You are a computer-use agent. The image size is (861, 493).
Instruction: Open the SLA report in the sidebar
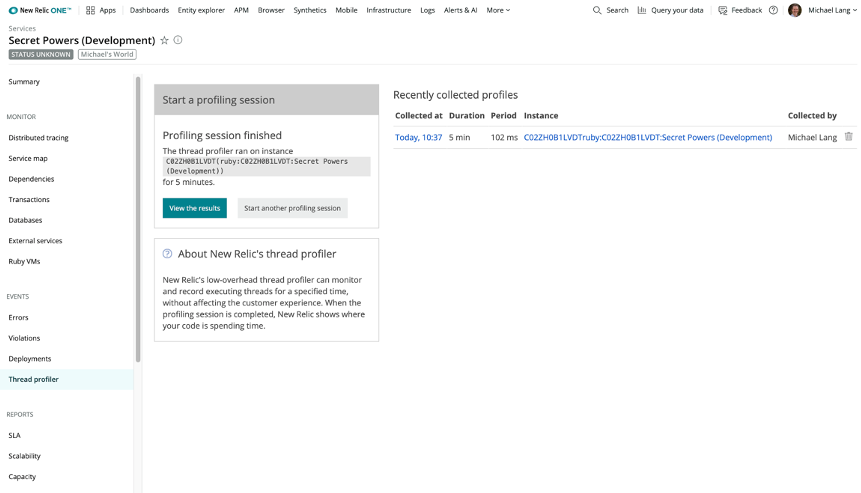click(14, 435)
